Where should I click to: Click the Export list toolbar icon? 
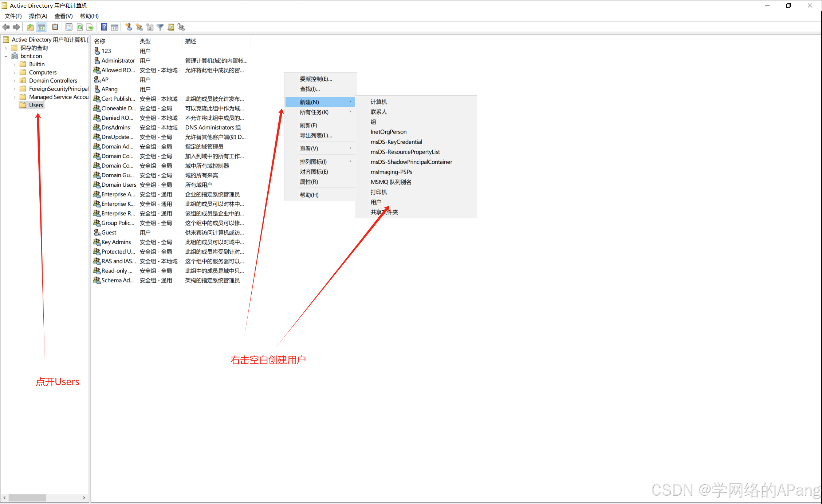point(90,27)
